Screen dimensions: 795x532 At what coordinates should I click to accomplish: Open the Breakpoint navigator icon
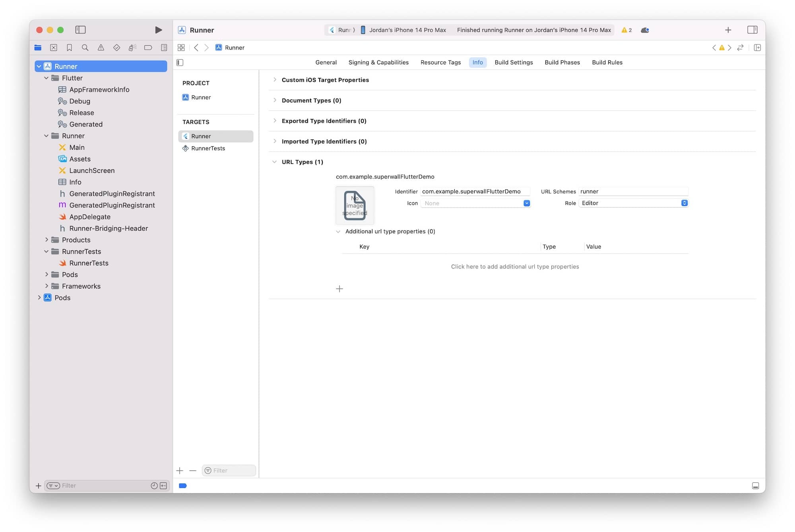point(148,48)
